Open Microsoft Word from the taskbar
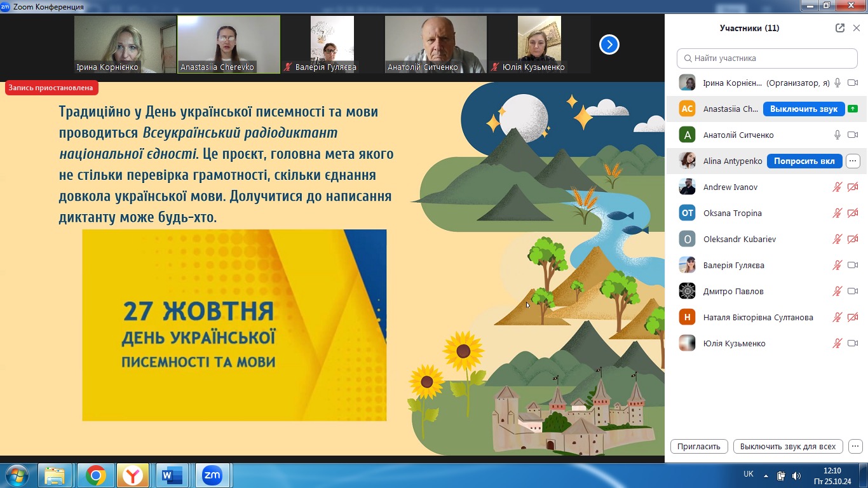 click(172, 475)
